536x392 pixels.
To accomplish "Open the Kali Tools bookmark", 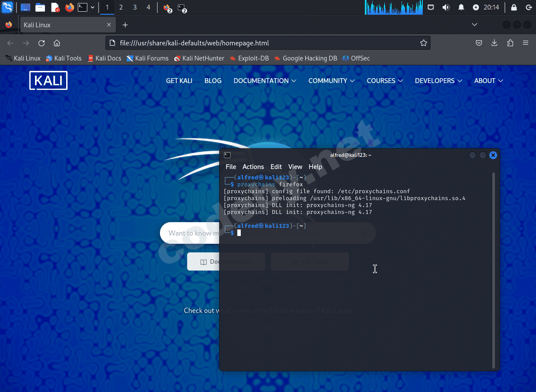I will pyautogui.click(x=64, y=58).
